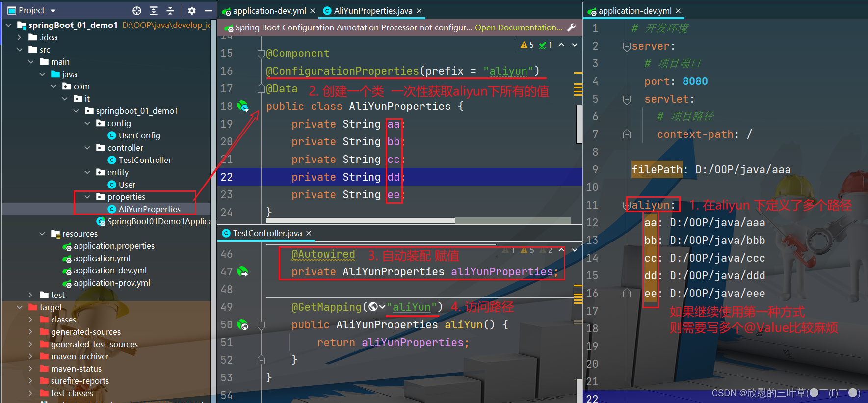Click the Collapse All icon in Project panel
868x403 pixels.
[170, 11]
